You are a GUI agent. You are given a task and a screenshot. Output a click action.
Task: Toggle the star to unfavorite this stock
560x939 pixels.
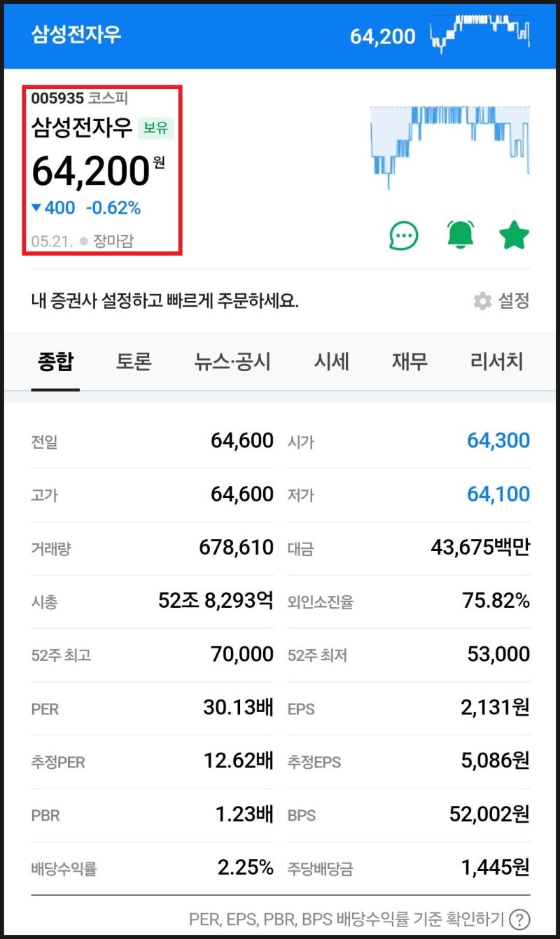tap(514, 236)
